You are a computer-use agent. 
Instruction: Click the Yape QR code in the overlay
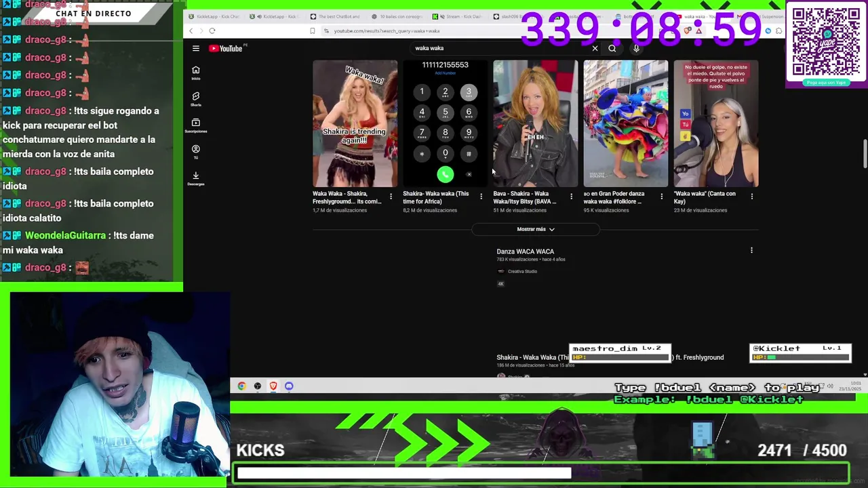(x=826, y=41)
